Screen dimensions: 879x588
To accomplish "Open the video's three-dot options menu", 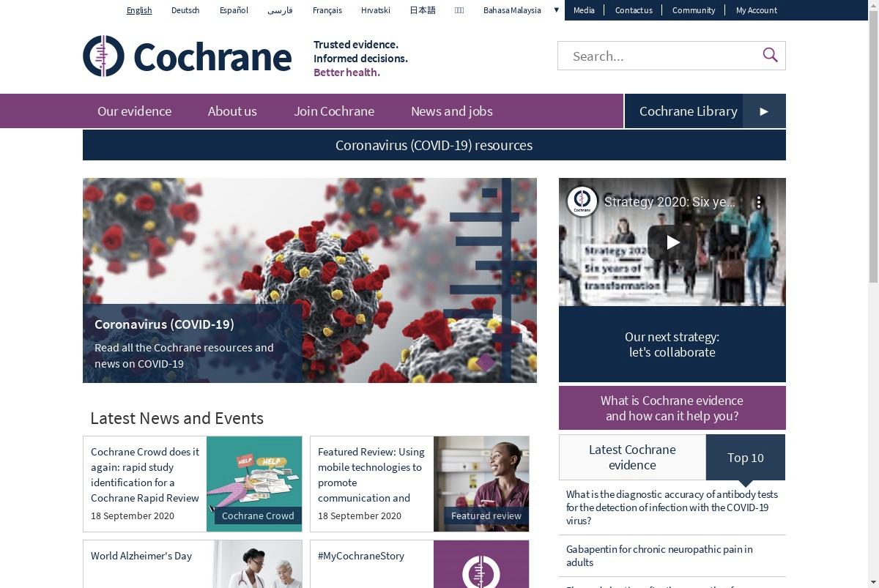I will 759,202.
